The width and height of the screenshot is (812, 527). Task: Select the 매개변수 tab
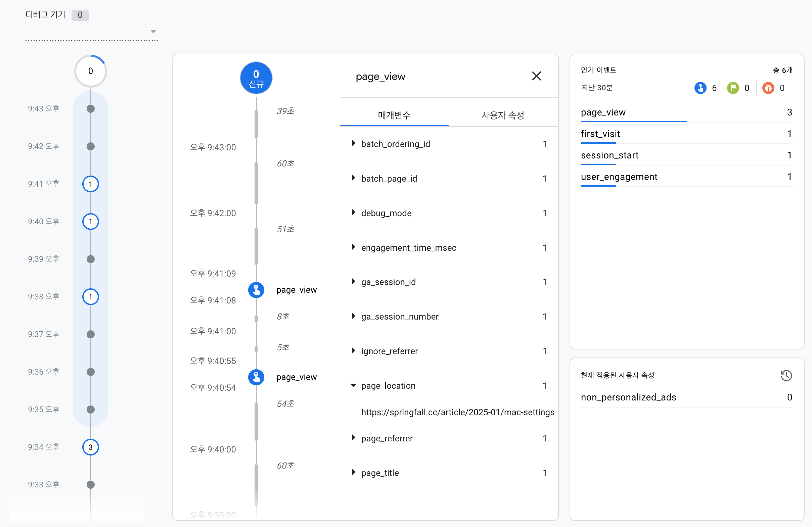coord(394,115)
